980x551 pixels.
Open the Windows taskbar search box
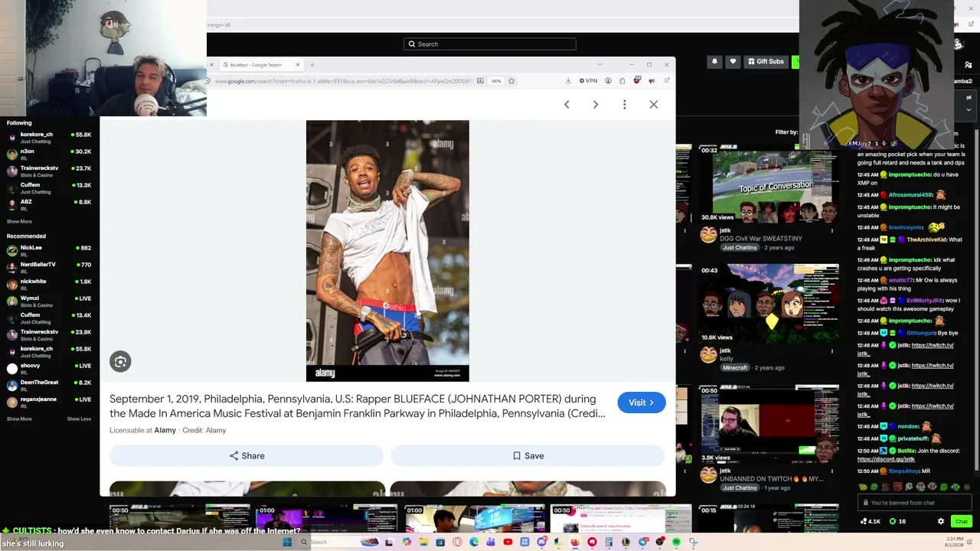tap(340, 542)
